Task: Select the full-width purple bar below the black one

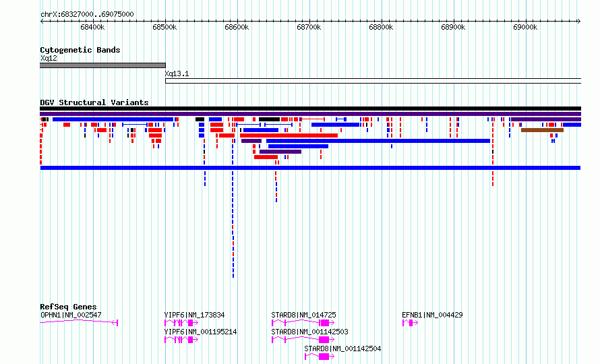Action: 310,114
